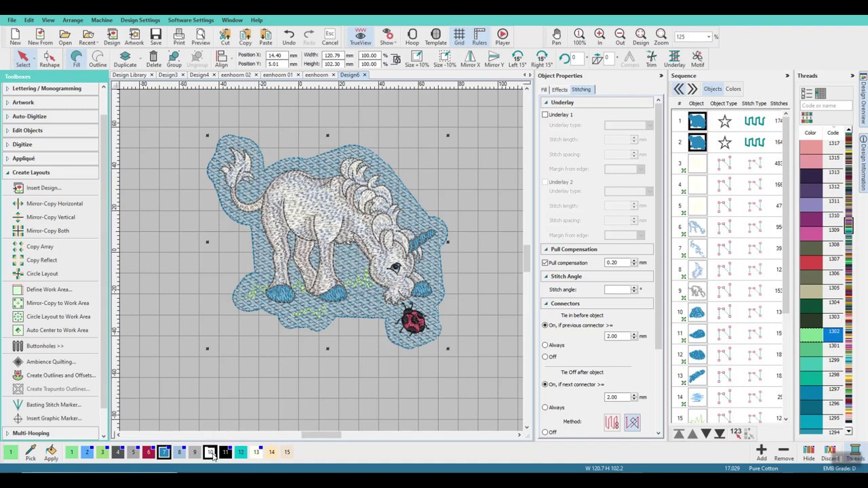Expand the Auto-Digitize toolbox
Image resolution: width=868 pixels, height=488 pixels.
(x=51, y=117)
